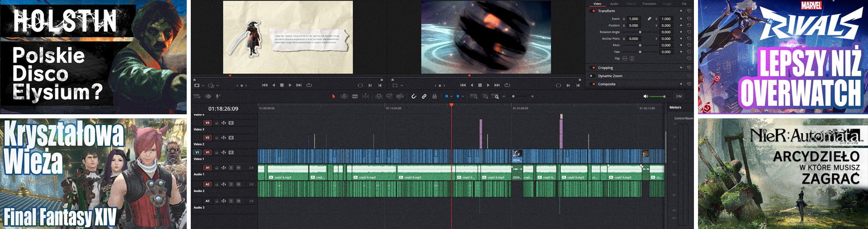Viewport: 868px width, 229px height.
Task: Click the Flip horizontal button
Action: tap(625, 58)
